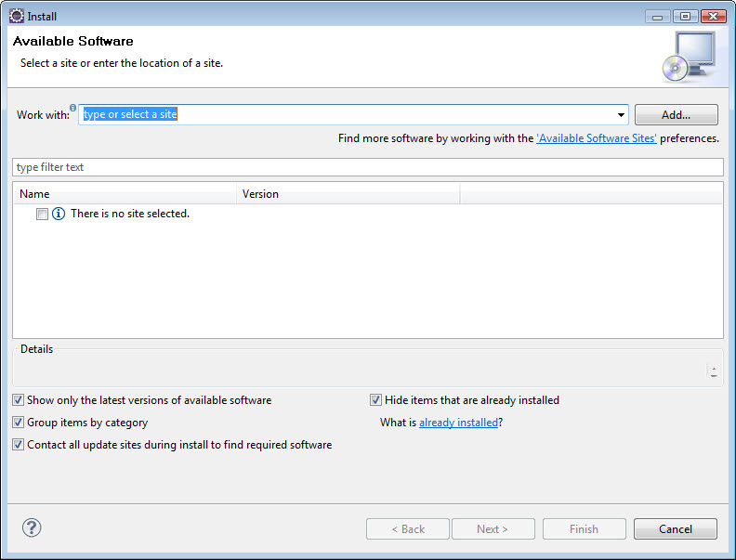Click the help question mark icon
This screenshot has height=560, width=736.
pyautogui.click(x=32, y=527)
